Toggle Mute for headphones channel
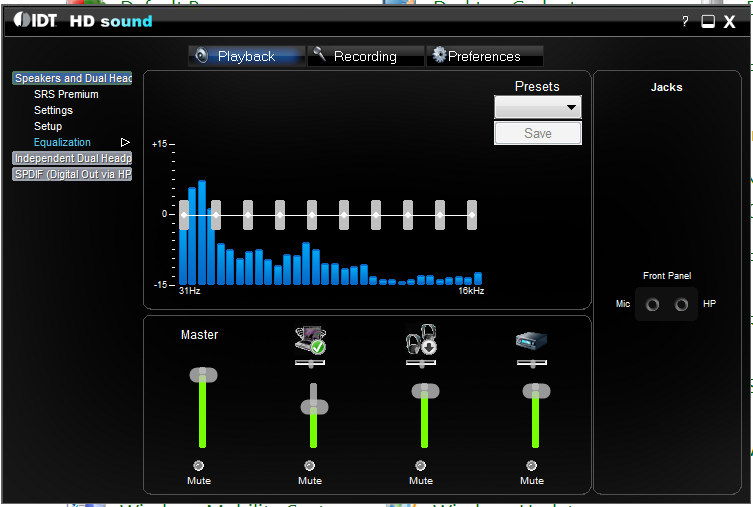Viewport: 753px width, 507px height. [x=421, y=466]
